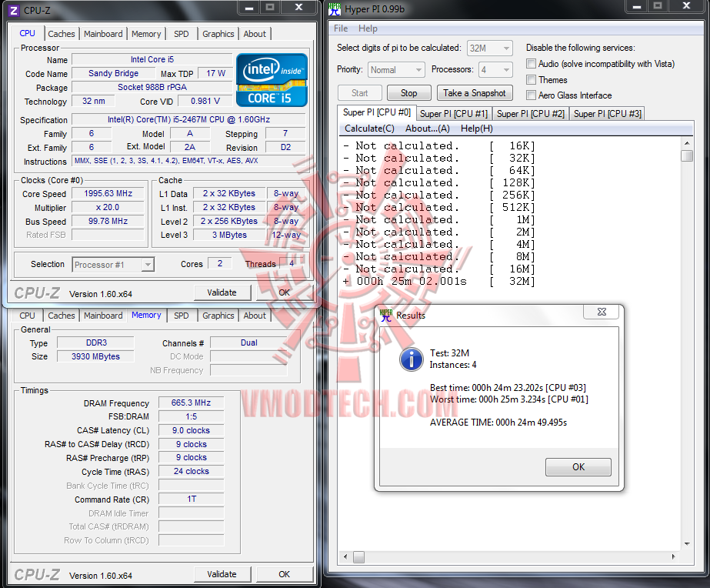This screenshot has height=588, width=710.
Task: Switch to Super PI [CPU #3] tab
Action: click(608, 114)
